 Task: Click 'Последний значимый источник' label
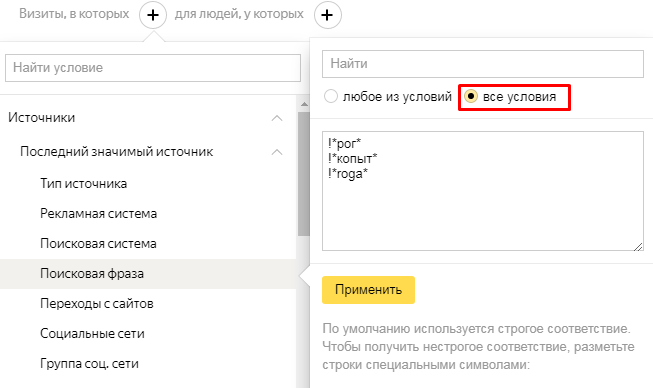tap(117, 152)
